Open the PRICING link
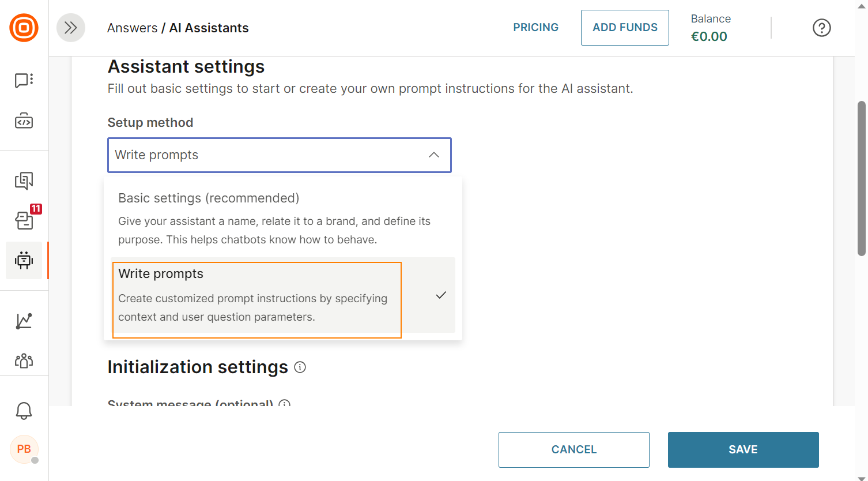This screenshot has width=868, height=481. [x=536, y=28]
